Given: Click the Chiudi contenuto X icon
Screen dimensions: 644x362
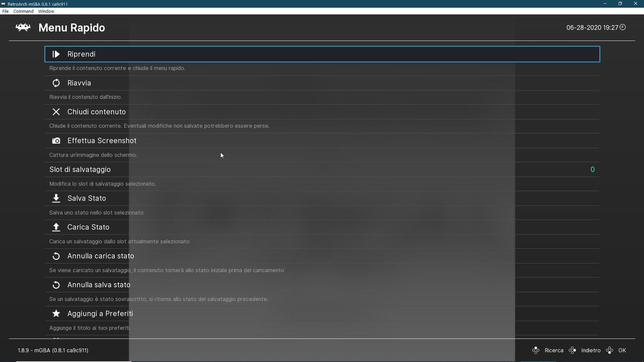Looking at the screenshot, I should [x=56, y=112].
